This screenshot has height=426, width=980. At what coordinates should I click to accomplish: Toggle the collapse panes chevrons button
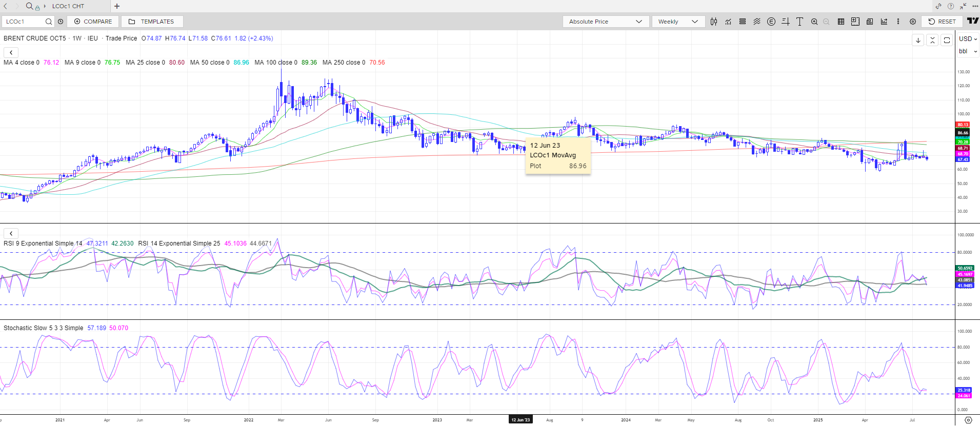click(x=932, y=40)
